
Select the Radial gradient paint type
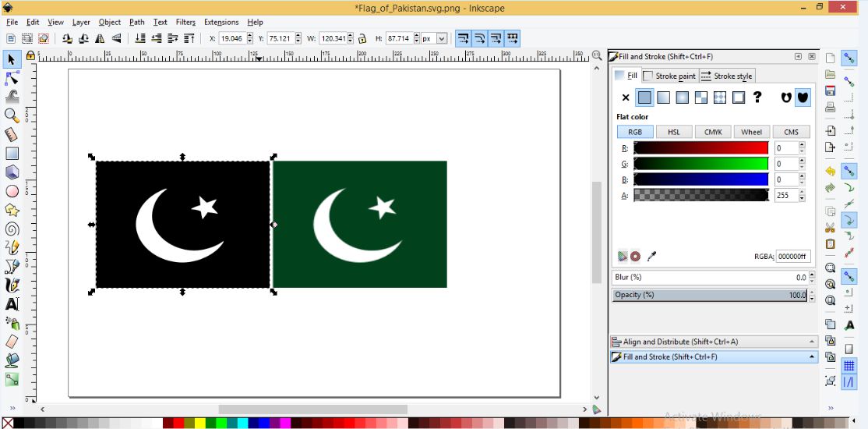pos(682,97)
